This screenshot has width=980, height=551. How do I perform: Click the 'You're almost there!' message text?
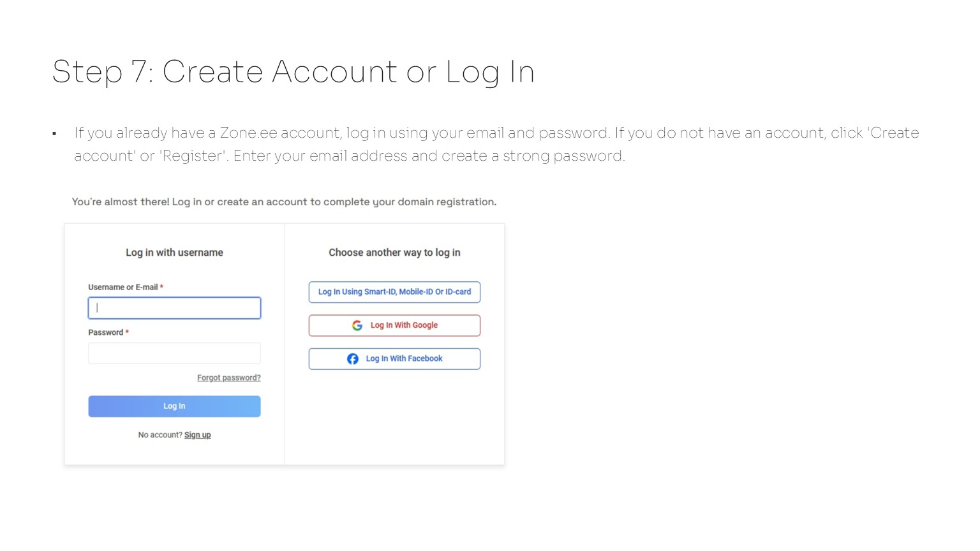pos(284,202)
